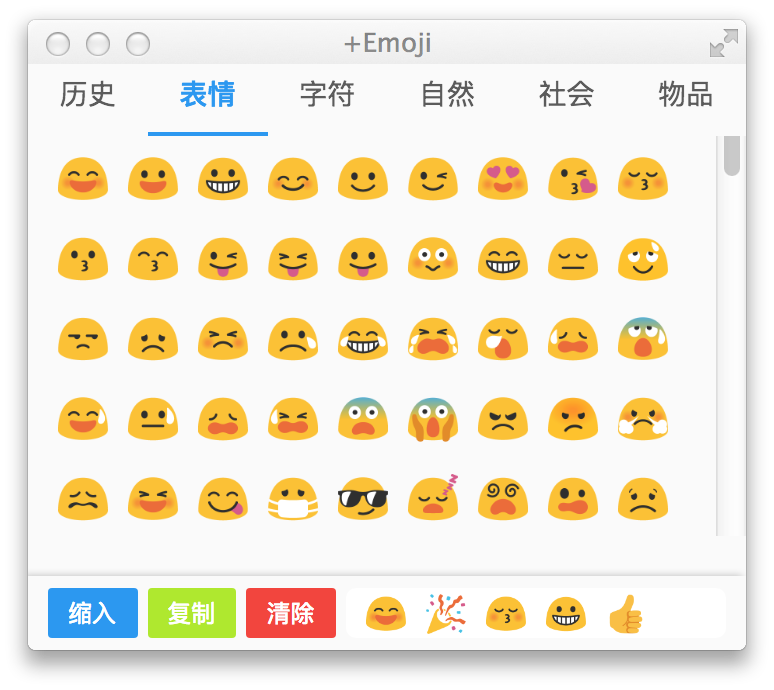Click the selected emoji field's empty area
Viewport: 774px width, 690px height.
coord(686,613)
